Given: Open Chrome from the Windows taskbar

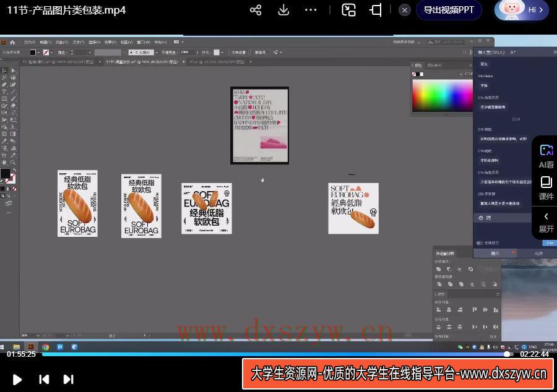Looking at the screenshot, I should coord(45,347).
